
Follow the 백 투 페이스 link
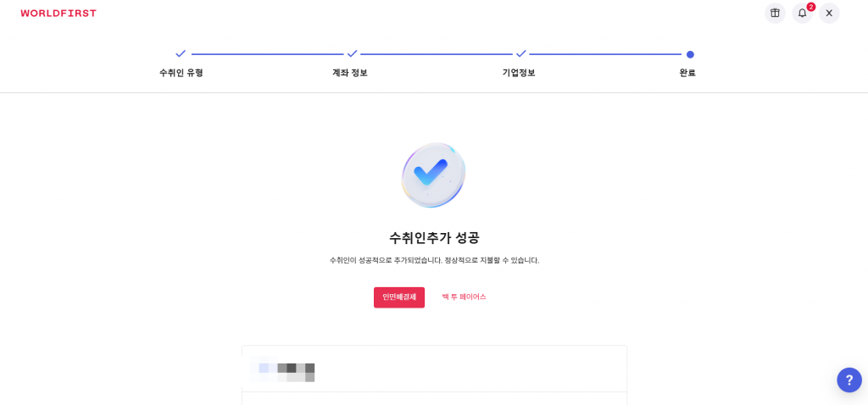click(464, 297)
